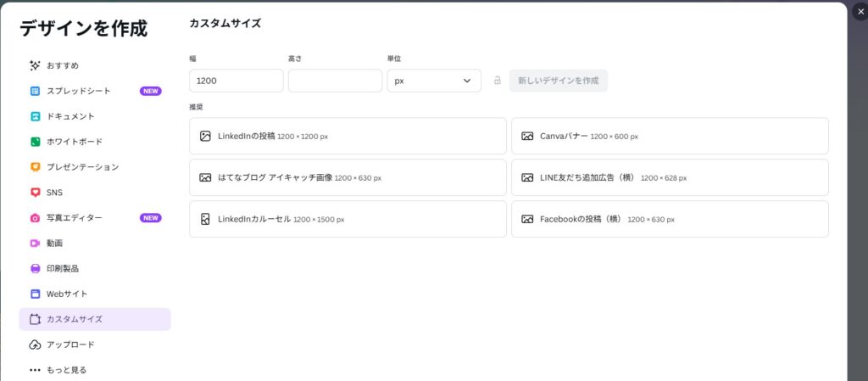Click the おすすめ sparkle icon
The image size is (868, 381).
(35, 65)
